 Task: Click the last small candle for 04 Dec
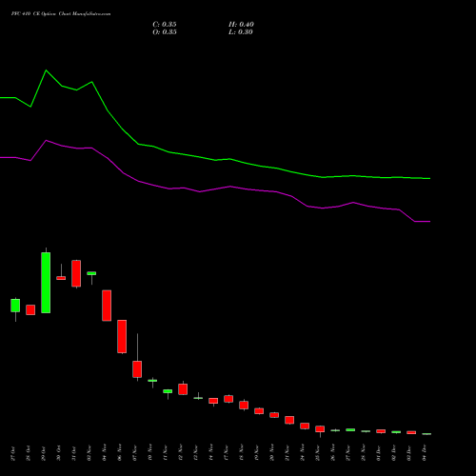(426, 434)
